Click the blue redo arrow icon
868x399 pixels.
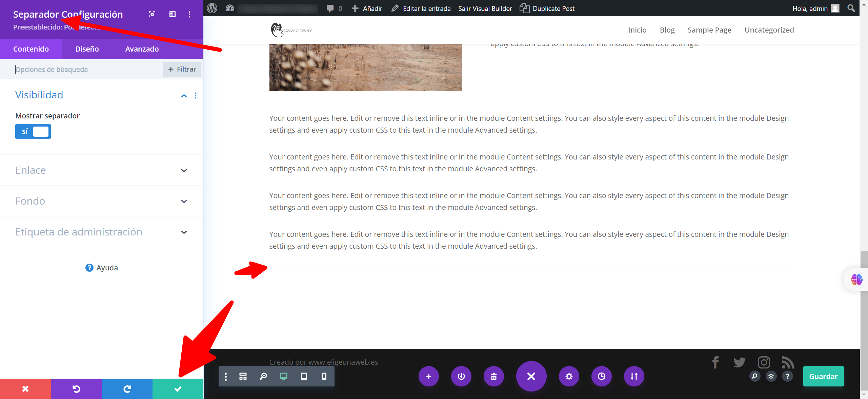point(127,389)
